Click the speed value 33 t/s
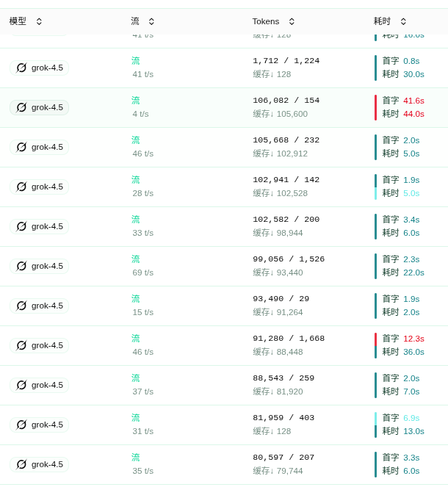This screenshot has width=448, height=487. (x=143, y=233)
